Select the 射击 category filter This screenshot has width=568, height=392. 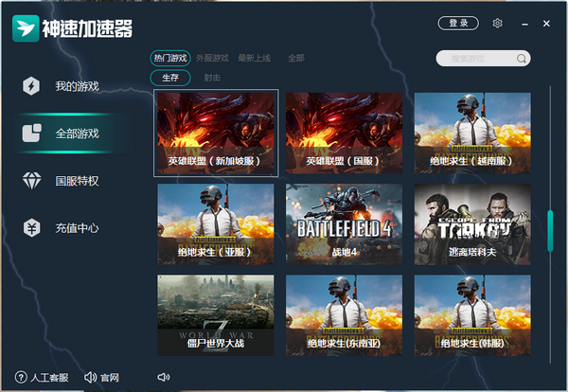tap(212, 78)
